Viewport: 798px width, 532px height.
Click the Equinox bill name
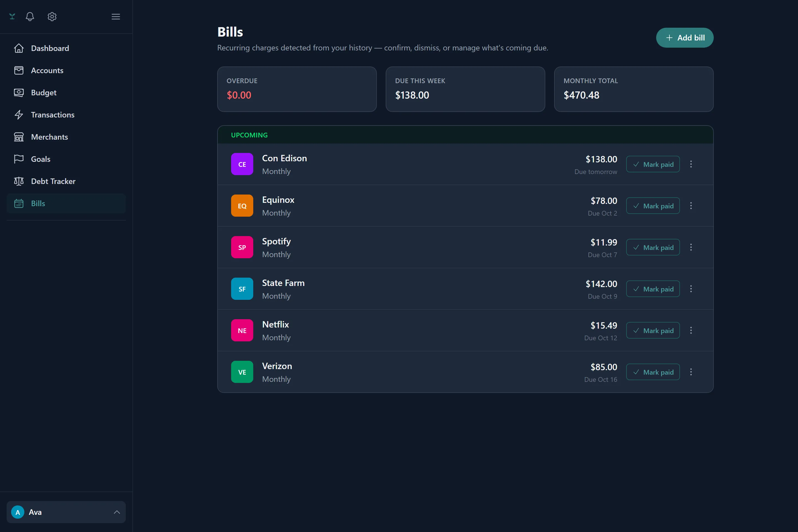pos(278,200)
